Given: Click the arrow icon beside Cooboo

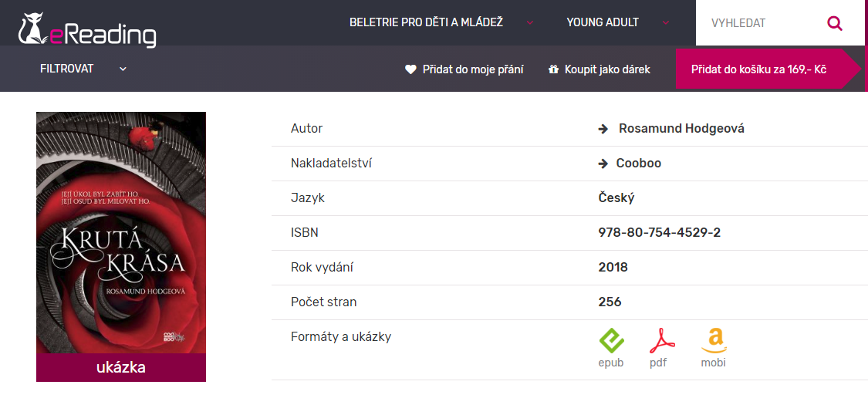Looking at the screenshot, I should [x=603, y=164].
